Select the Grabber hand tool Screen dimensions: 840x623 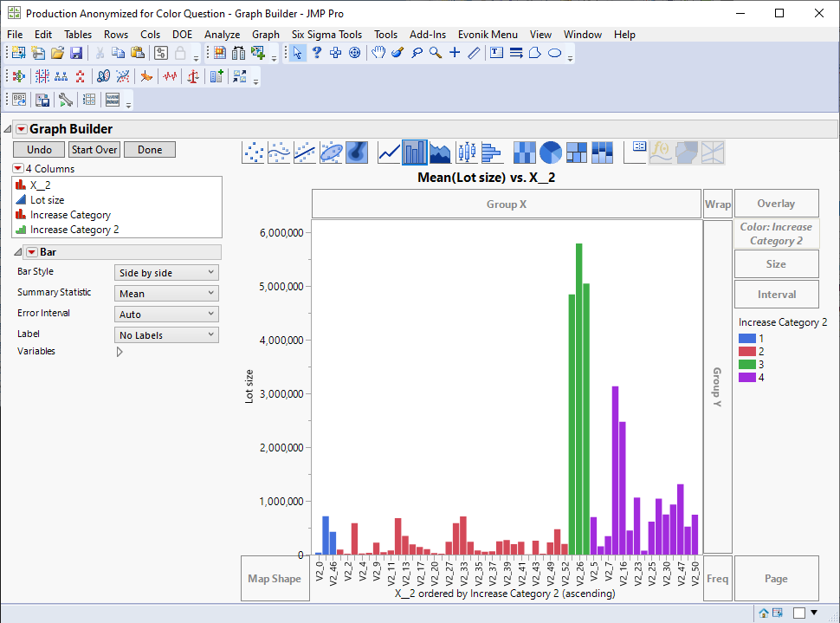point(378,53)
